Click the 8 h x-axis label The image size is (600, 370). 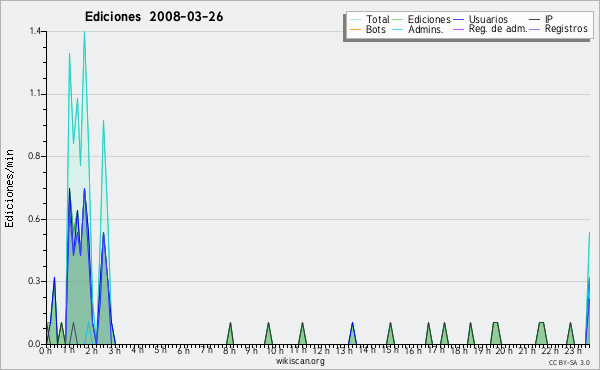229,350
